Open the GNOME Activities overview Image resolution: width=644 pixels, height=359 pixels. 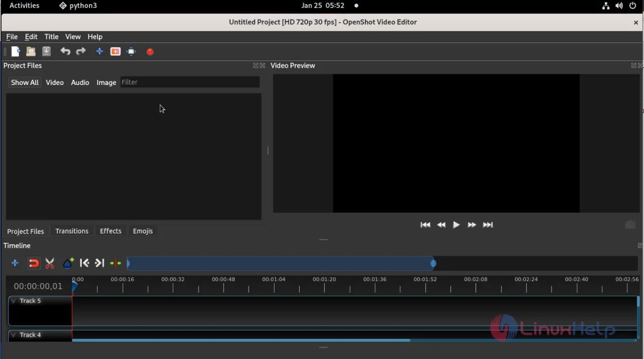(x=24, y=6)
